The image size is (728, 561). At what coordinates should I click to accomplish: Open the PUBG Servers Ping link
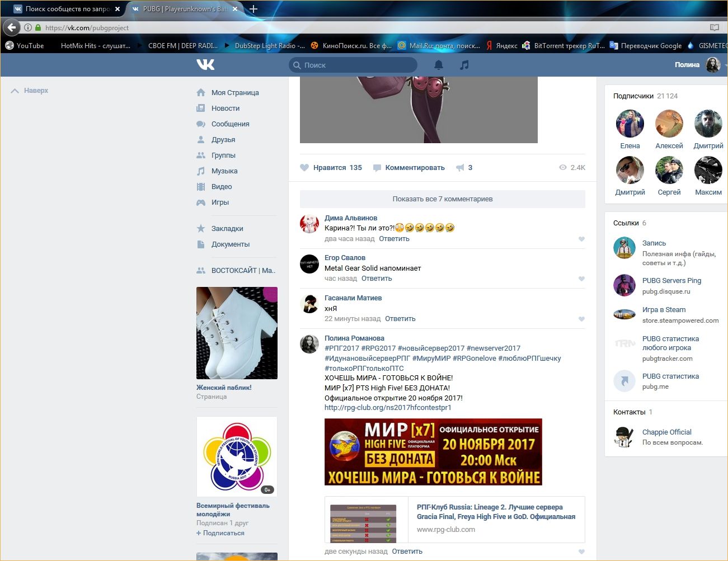(671, 281)
